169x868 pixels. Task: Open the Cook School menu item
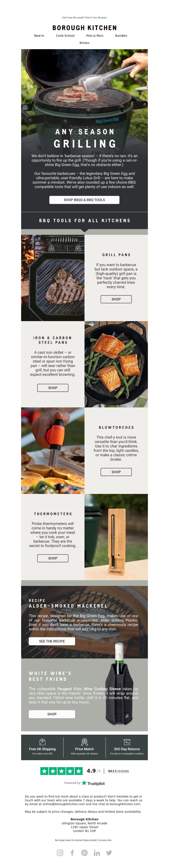pyautogui.click(x=65, y=35)
